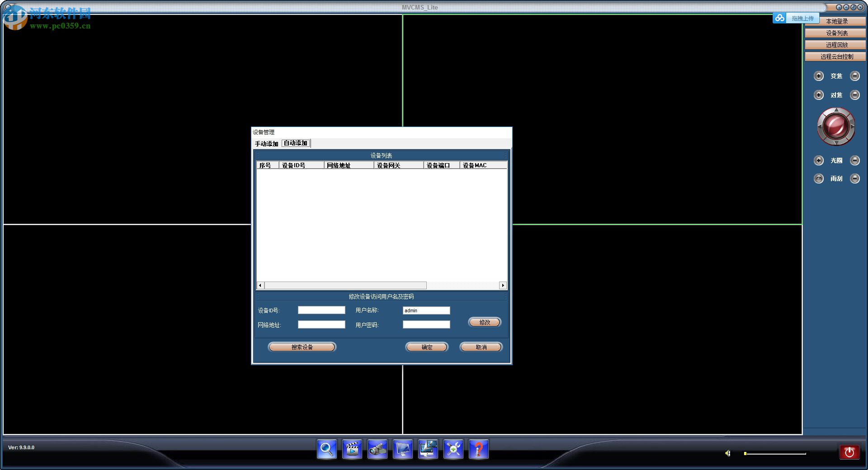The height and width of the screenshot is (470, 868).
Task: Click 设备ID号 column header
Action: [x=302, y=165]
